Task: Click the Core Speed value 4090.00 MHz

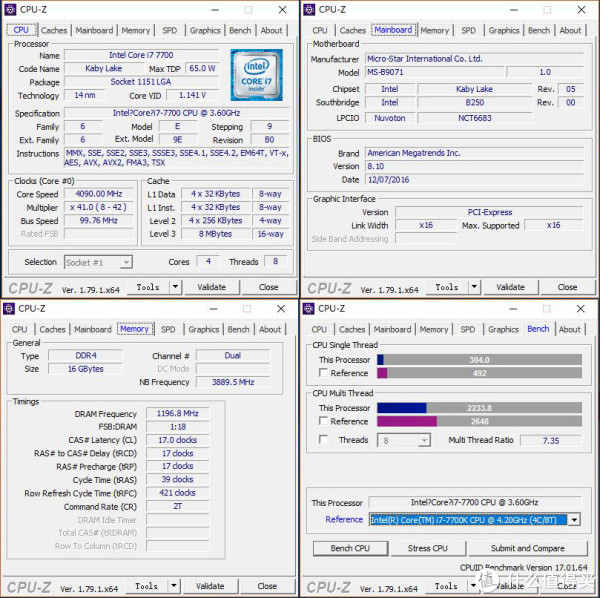Action: (99, 194)
